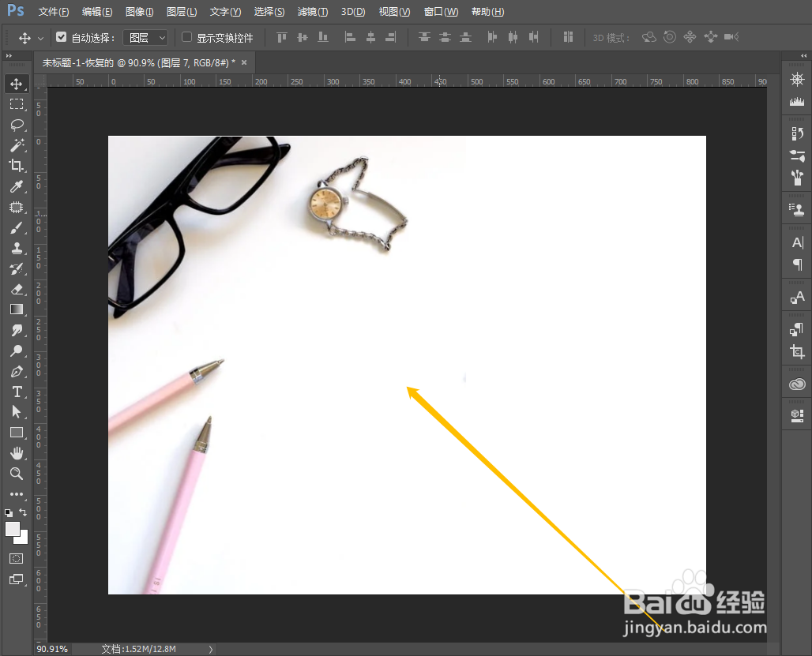The width and height of the screenshot is (812, 656).
Task: Open the 滤镜(T) menu
Action: (313, 11)
